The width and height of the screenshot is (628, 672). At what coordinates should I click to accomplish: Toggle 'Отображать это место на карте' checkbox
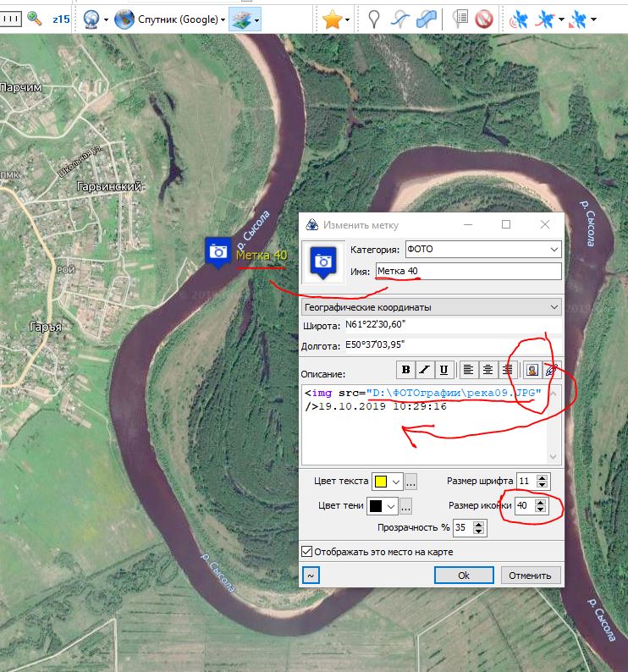click(x=307, y=552)
